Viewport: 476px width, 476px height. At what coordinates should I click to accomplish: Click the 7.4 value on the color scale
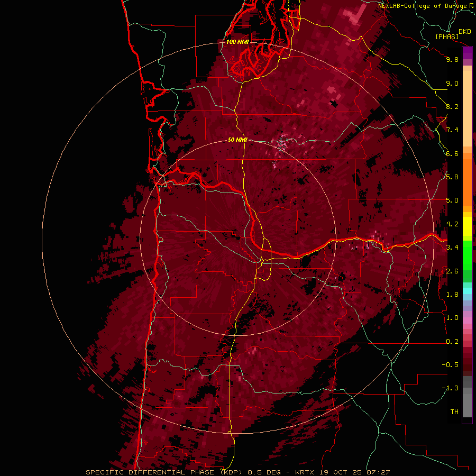pos(452,130)
